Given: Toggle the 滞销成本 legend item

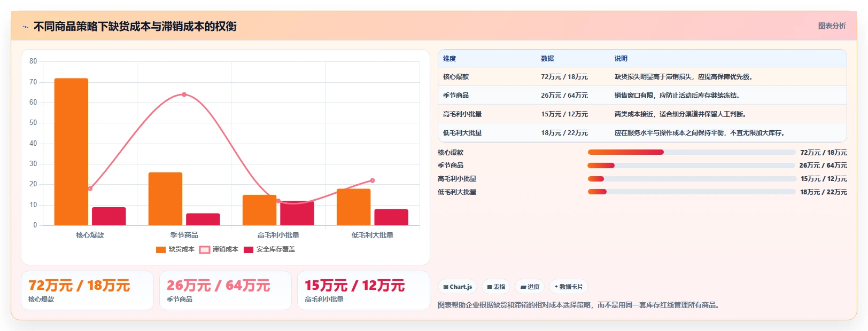Looking at the screenshot, I should pos(219,249).
